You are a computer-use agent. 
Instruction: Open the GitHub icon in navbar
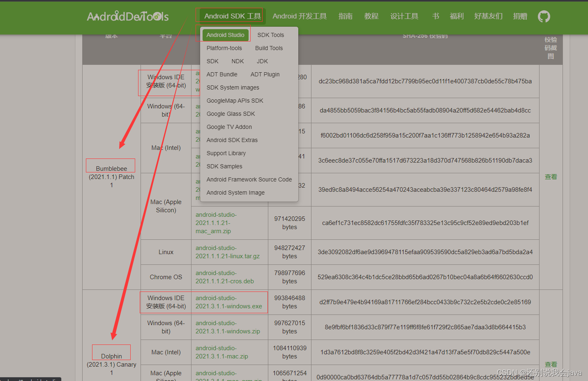[x=544, y=16]
